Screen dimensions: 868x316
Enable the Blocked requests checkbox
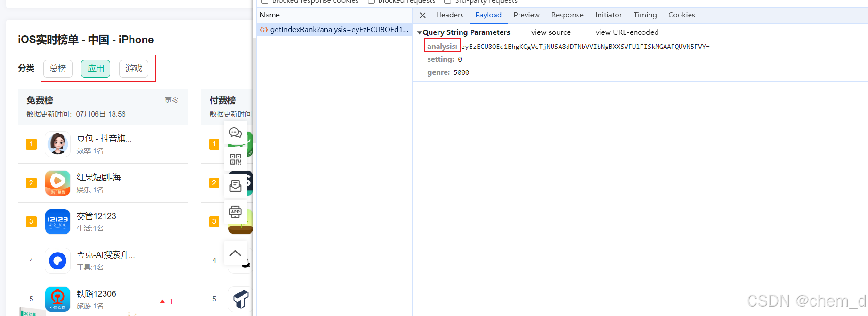pos(371,1)
